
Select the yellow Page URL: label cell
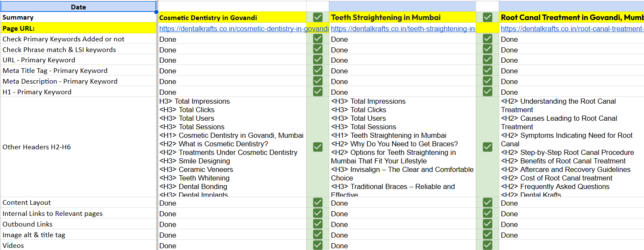click(78, 29)
